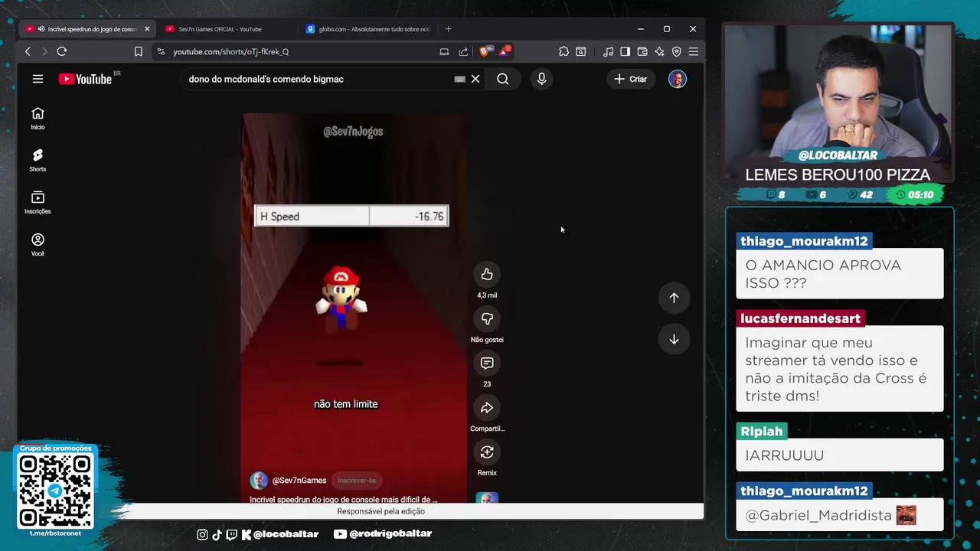Select thiago_mourakm12's 'O AMANCIO APROVA ISSO' chat message
This screenshot has height=551, width=980.
point(840,274)
